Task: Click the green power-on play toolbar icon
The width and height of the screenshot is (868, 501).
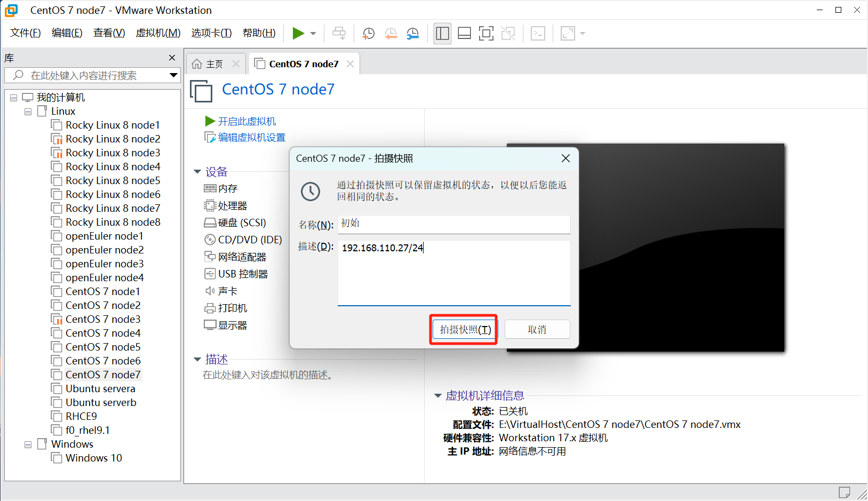Action: coord(298,34)
